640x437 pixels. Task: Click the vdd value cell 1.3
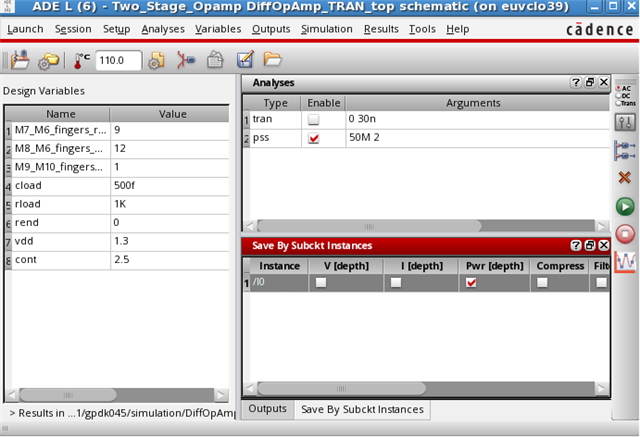tap(172, 241)
